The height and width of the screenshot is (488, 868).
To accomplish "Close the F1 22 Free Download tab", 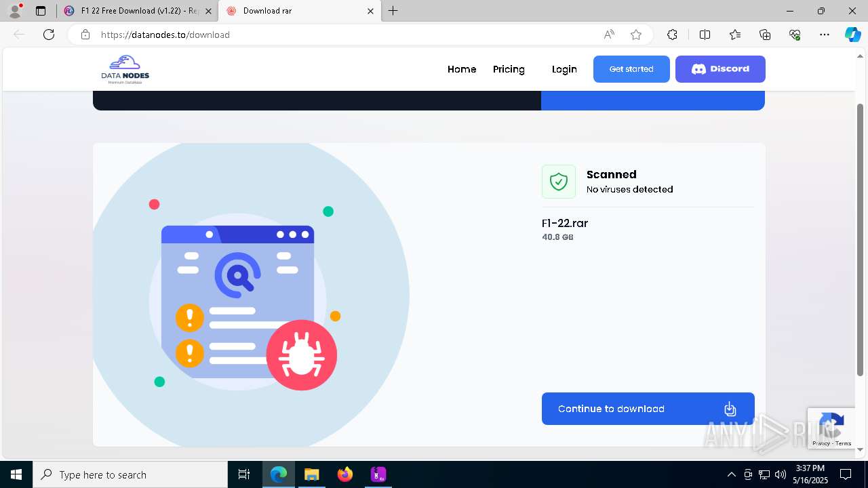I will pyautogui.click(x=208, y=11).
